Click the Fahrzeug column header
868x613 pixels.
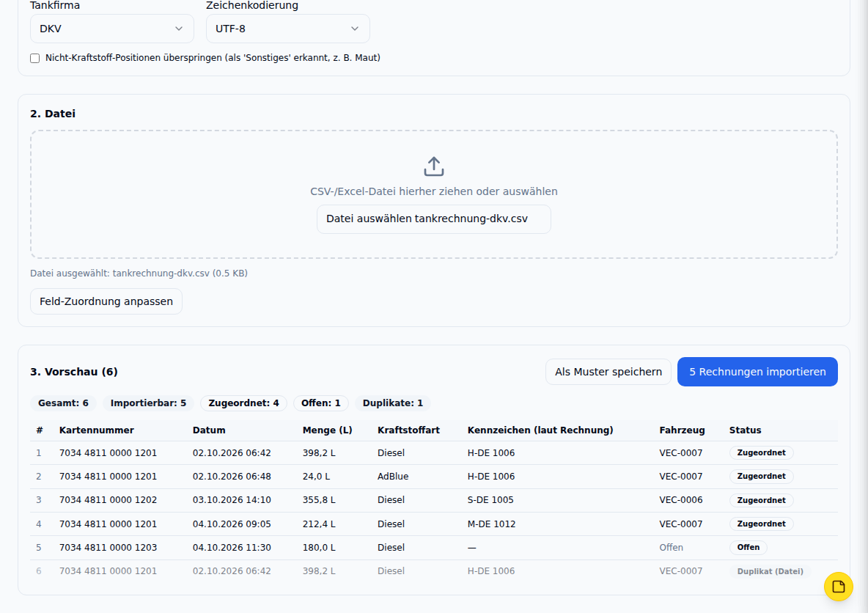[682, 430]
